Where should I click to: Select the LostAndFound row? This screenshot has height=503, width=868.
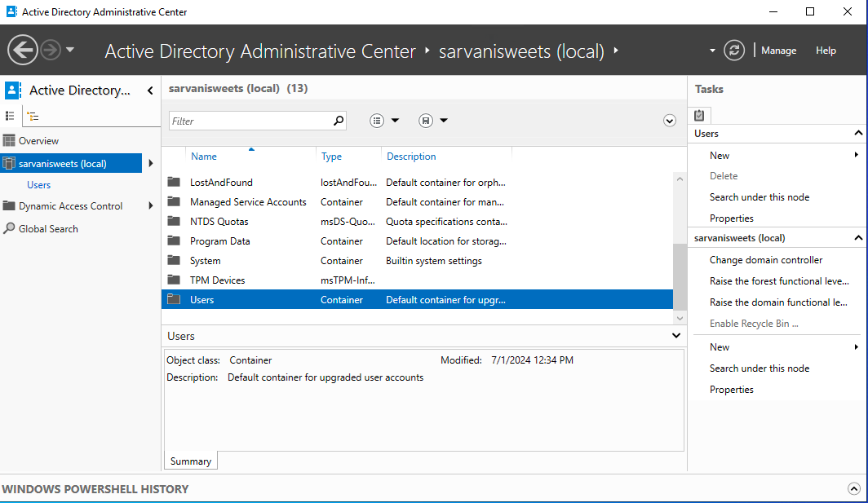(x=417, y=182)
